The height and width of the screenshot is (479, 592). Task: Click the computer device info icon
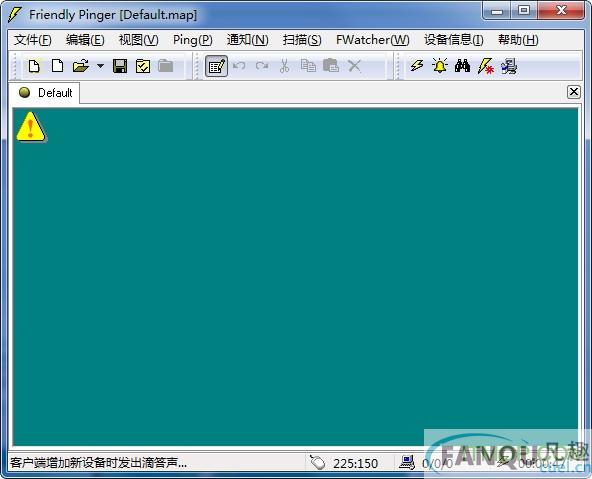click(509, 66)
